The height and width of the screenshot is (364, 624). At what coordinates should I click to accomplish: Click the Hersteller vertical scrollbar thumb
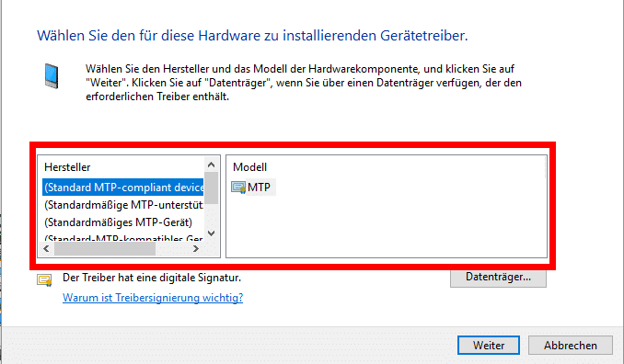pos(212,188)
